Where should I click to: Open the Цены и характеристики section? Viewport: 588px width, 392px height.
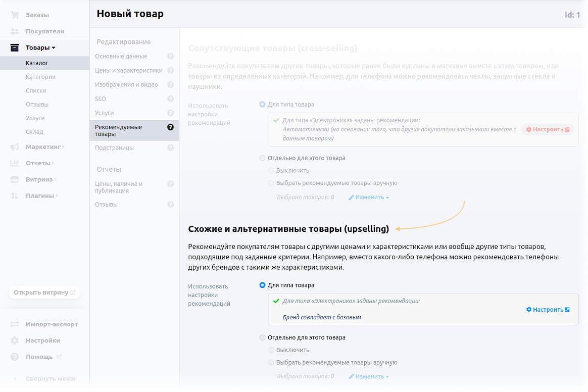click(128, 71)
